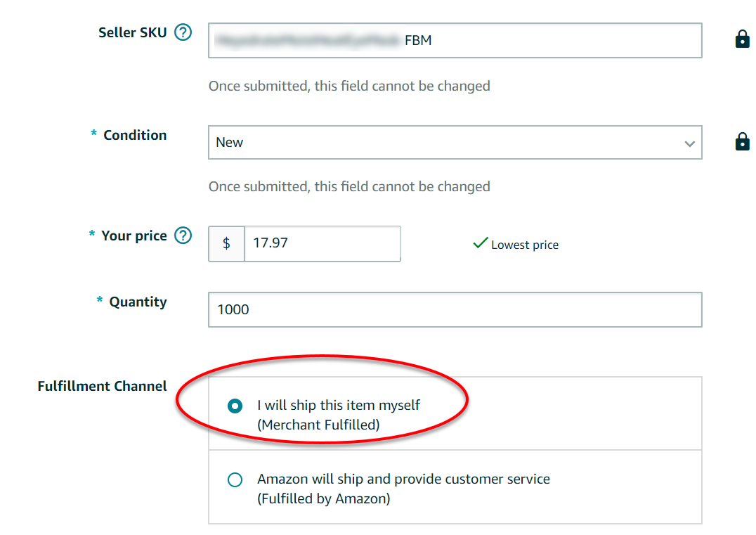
Task: Click the 'Amazon will ship and provide customer service' label
Action: click(x=403, y=479)
